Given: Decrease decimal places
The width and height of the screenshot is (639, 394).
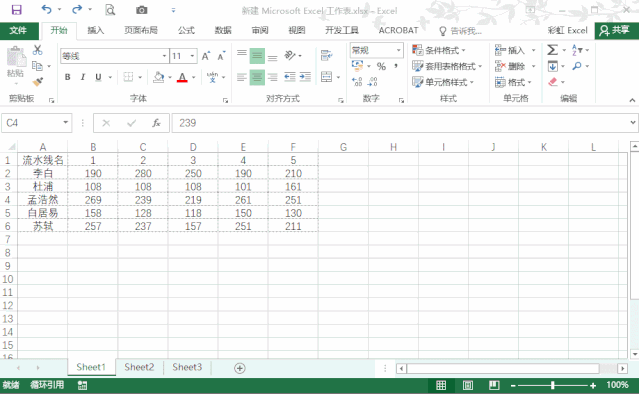Looking at the screenshot, I should (x=372, y=82).
